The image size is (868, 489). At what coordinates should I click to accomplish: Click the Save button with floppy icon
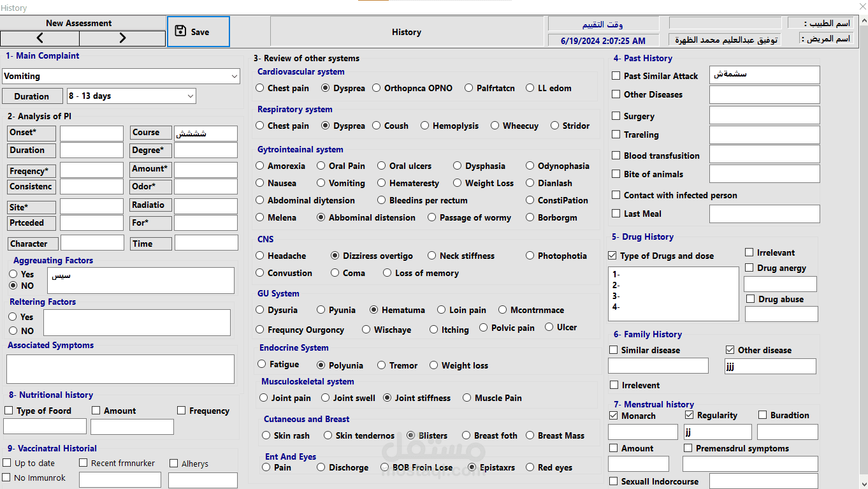coord(198,32)
